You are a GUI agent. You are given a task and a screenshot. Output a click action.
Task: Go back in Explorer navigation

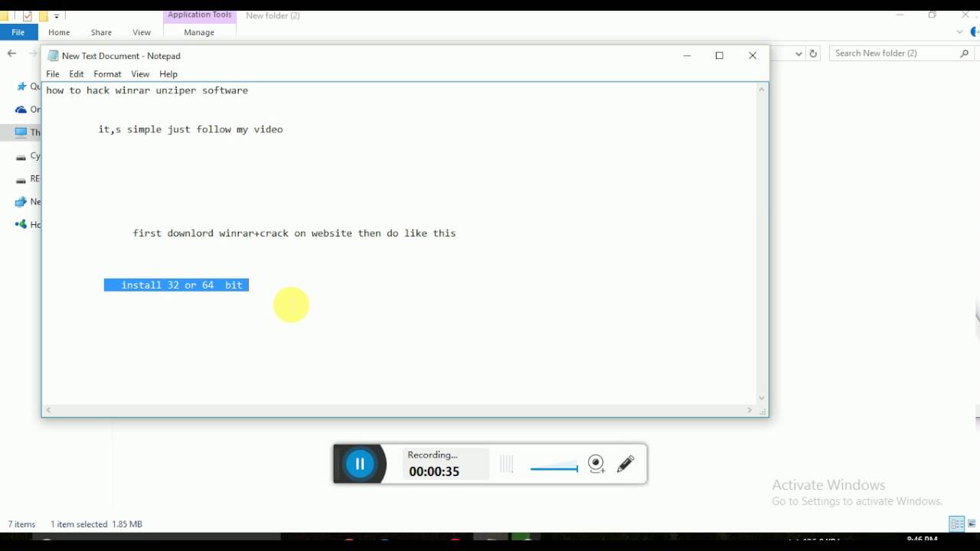point(11,53)
